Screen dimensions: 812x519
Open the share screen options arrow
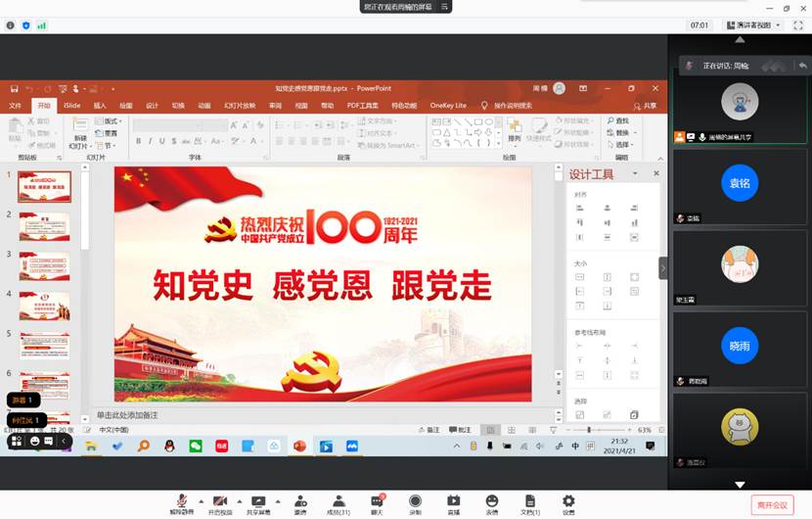pyautogui.click(x=278, y=501)
